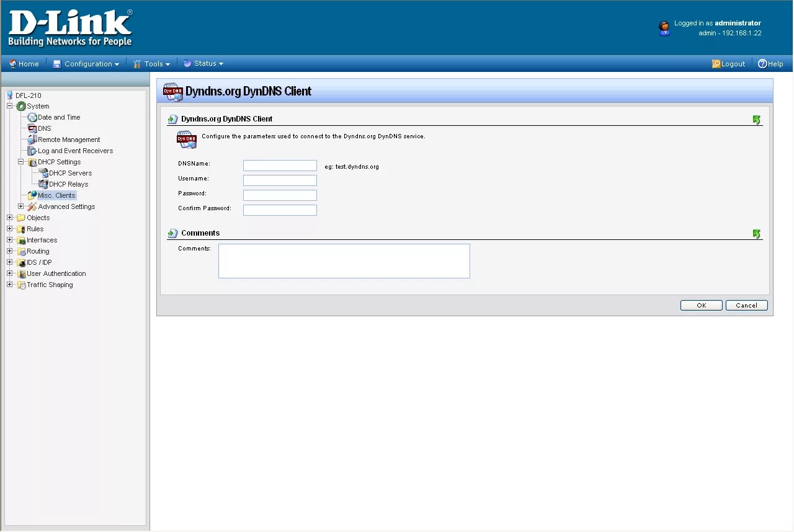Screen dimensions: 794x532
Task: Click the Objects folder icon
Action: pos(21,218)
